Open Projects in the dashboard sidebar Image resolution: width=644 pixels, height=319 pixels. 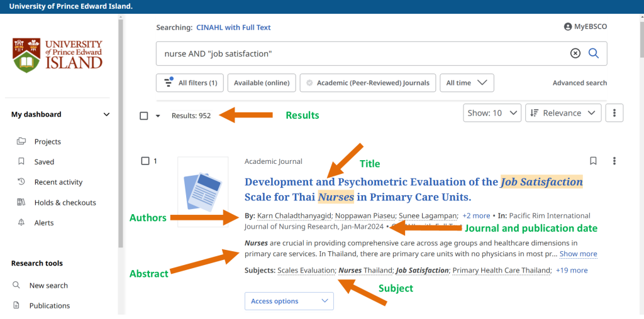[x=47, y=141]
